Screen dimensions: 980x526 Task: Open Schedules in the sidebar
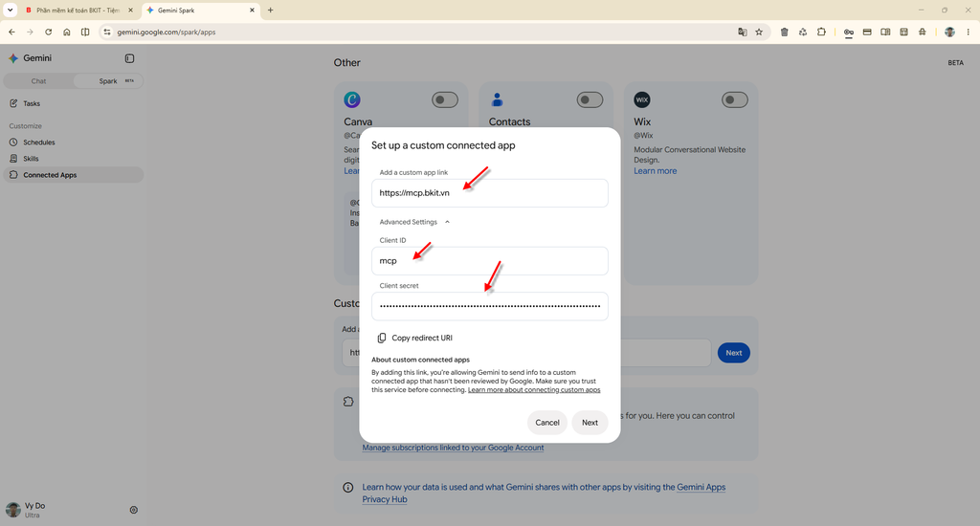point(73,142)
